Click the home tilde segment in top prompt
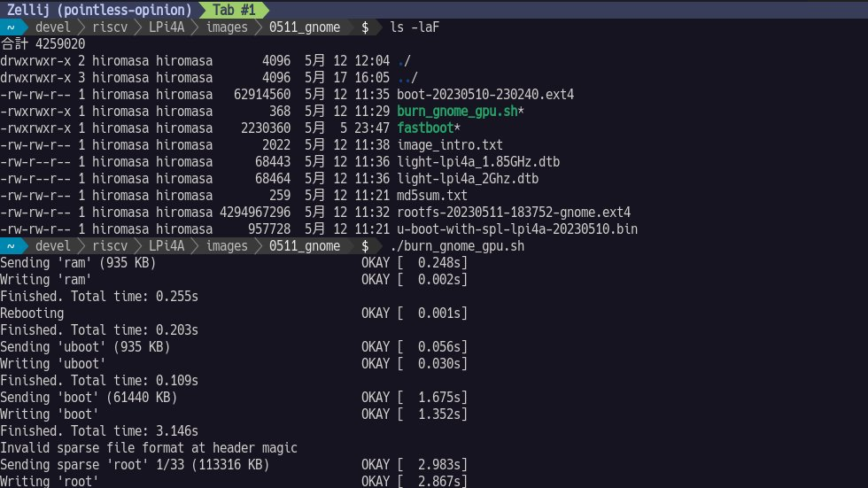Screen dimensions: 868x488 (x=11, y=27)
